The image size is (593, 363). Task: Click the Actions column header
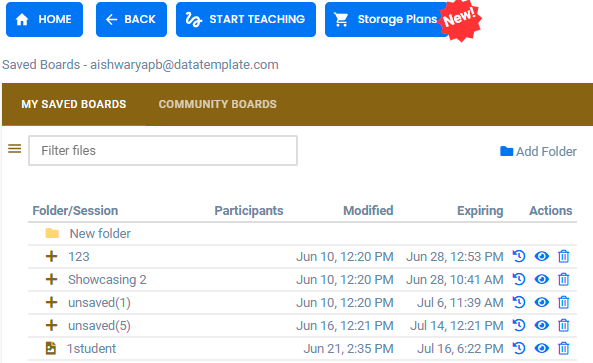[x=551, y=211]
